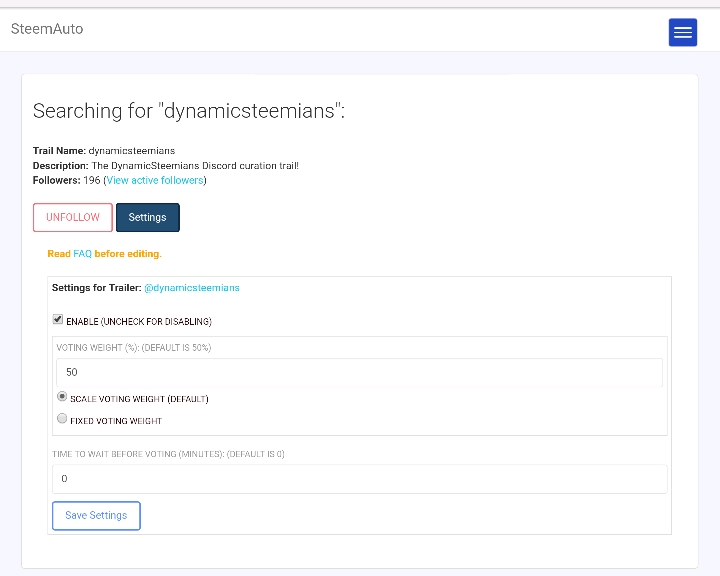Save the trail settings

coord(96,515)
